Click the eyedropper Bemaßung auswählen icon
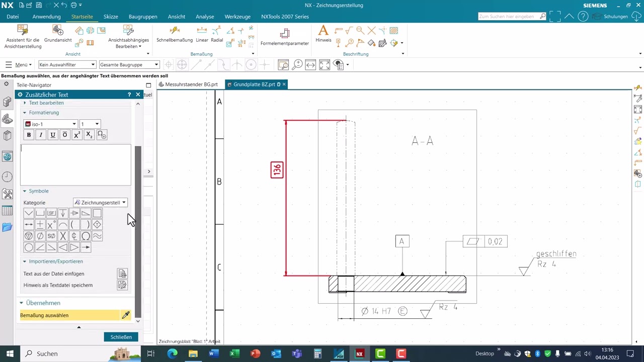The height and width of the screenshot is (362, 644). pyautogui.click(x=126, y=315)
